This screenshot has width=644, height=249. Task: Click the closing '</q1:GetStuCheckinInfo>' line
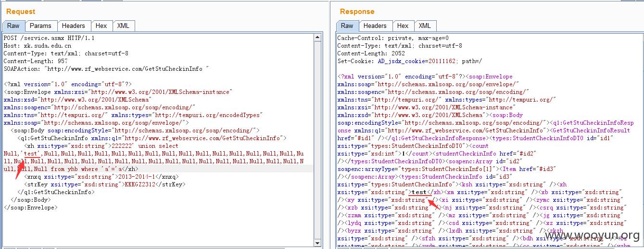click(x=55, y=192)
